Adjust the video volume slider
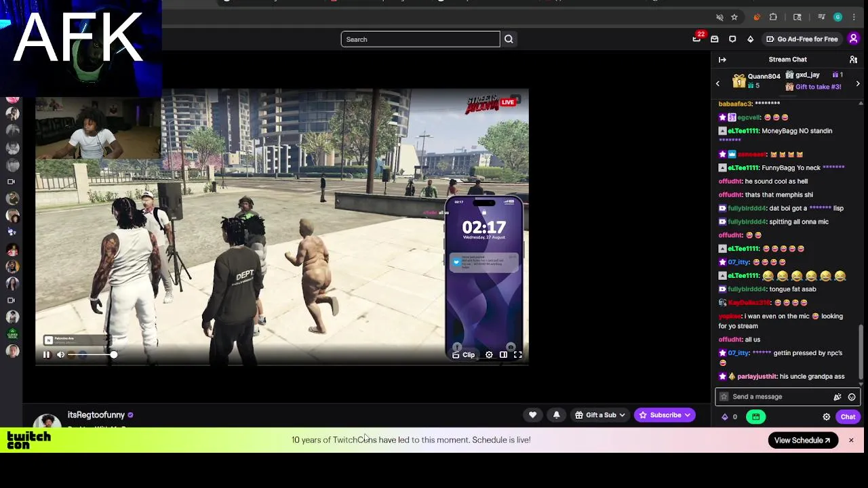 point(92,354)
